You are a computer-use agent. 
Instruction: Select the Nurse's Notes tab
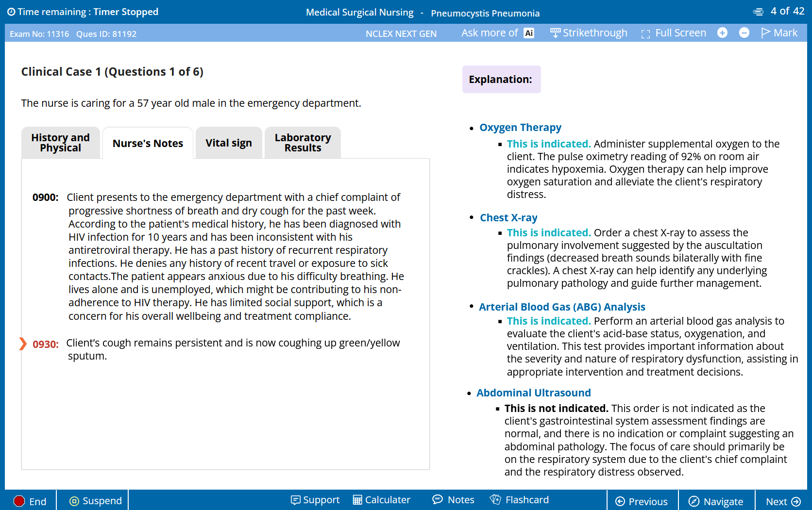point(148,144)
